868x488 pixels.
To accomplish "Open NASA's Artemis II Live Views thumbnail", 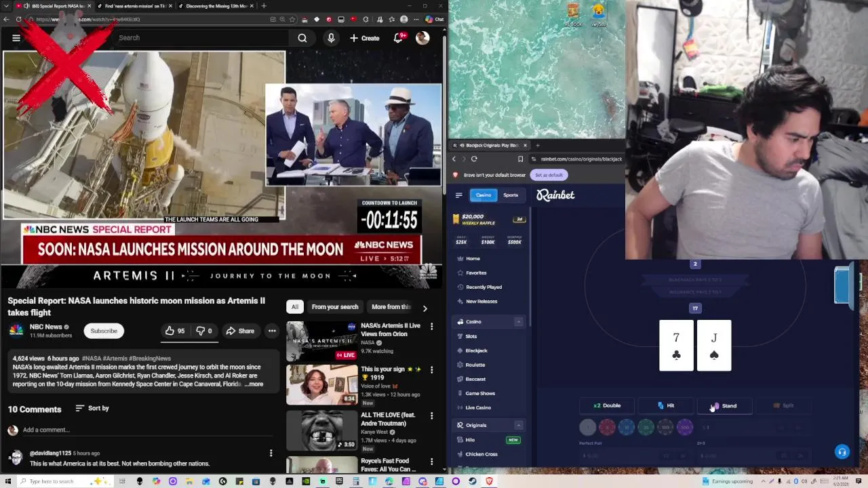I will [x=321, y=340].
